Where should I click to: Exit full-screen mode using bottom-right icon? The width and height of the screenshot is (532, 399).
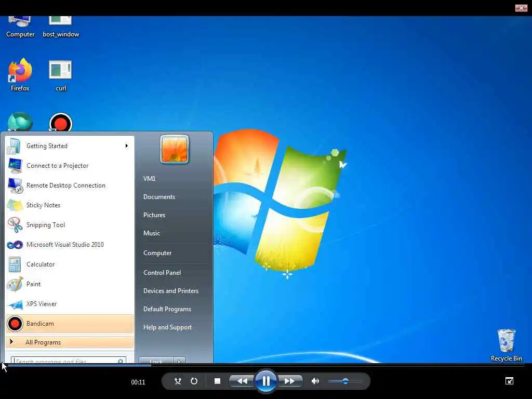click(509, 381)
